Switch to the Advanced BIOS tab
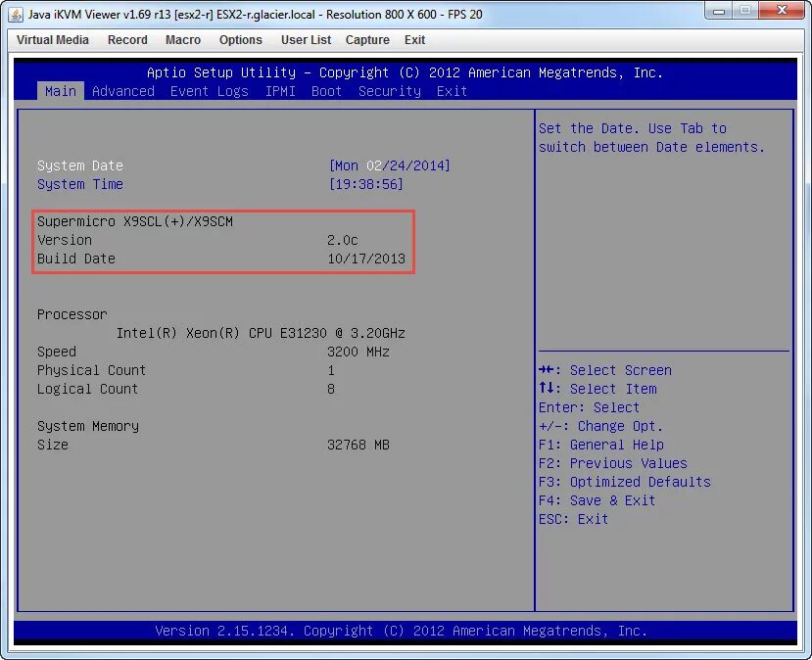The width and height of the screenshot is (812, 660). click(123, 91)
